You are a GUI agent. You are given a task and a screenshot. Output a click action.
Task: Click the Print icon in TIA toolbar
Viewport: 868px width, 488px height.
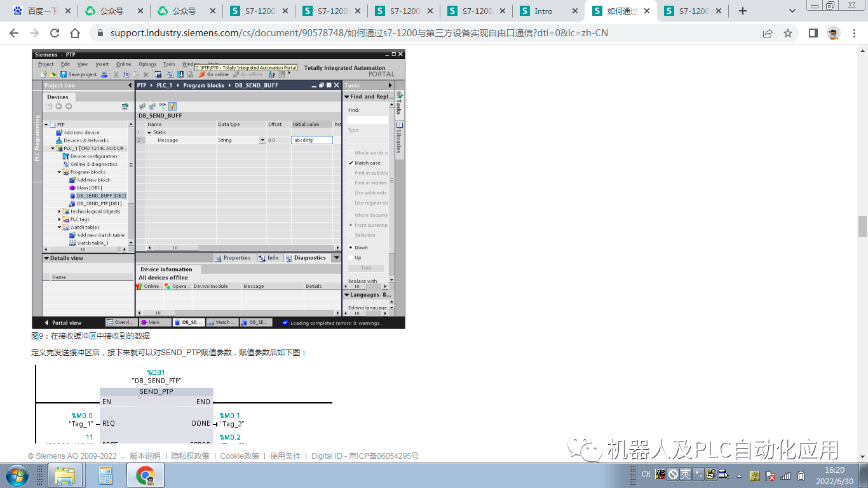pyautogui.click(x=105, y=74)
